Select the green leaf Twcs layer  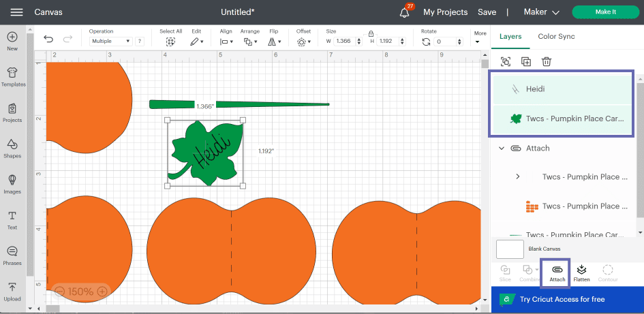pos(562,119)
